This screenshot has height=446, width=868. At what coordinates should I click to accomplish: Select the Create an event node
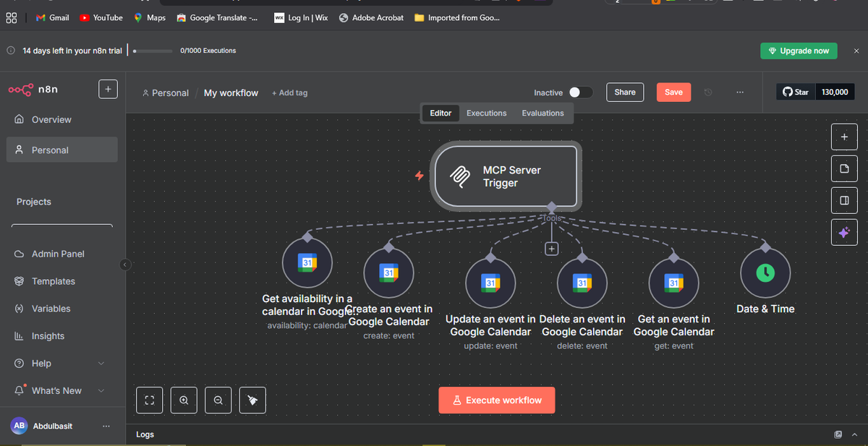(388, 273)
